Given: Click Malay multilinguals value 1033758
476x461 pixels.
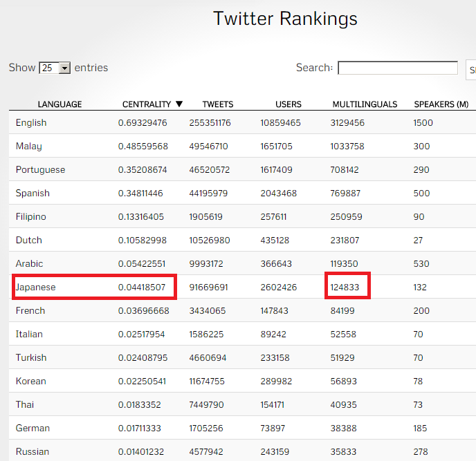Looking at the screenshot, I should [x=347, y=147].
